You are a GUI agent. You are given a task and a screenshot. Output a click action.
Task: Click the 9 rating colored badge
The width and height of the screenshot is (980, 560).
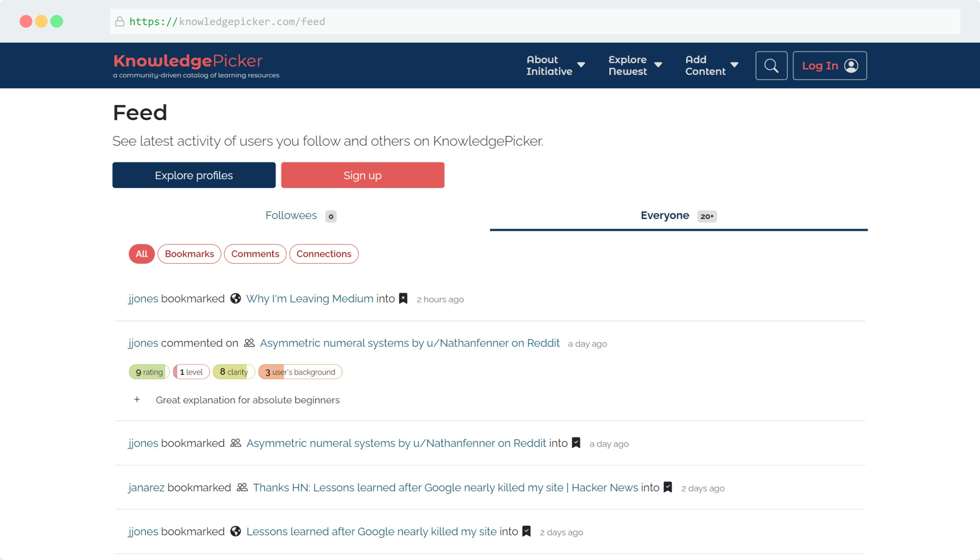pos(149,372)
